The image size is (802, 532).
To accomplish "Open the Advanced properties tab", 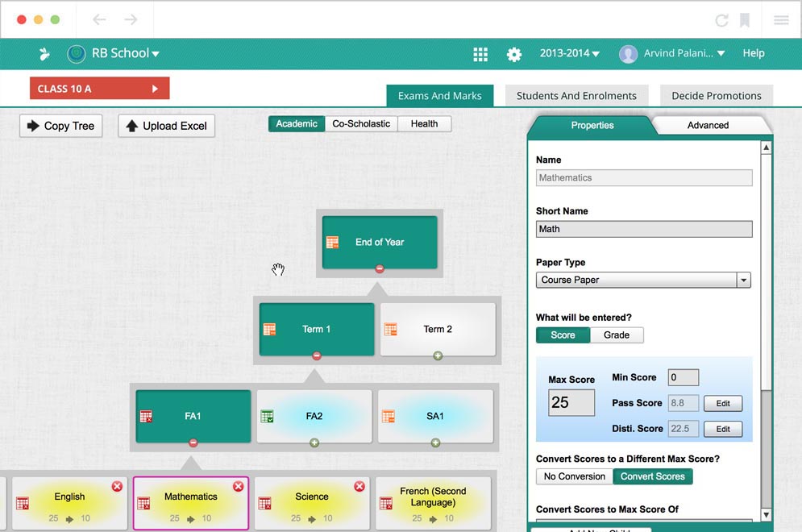I will (x=708, y=125).
